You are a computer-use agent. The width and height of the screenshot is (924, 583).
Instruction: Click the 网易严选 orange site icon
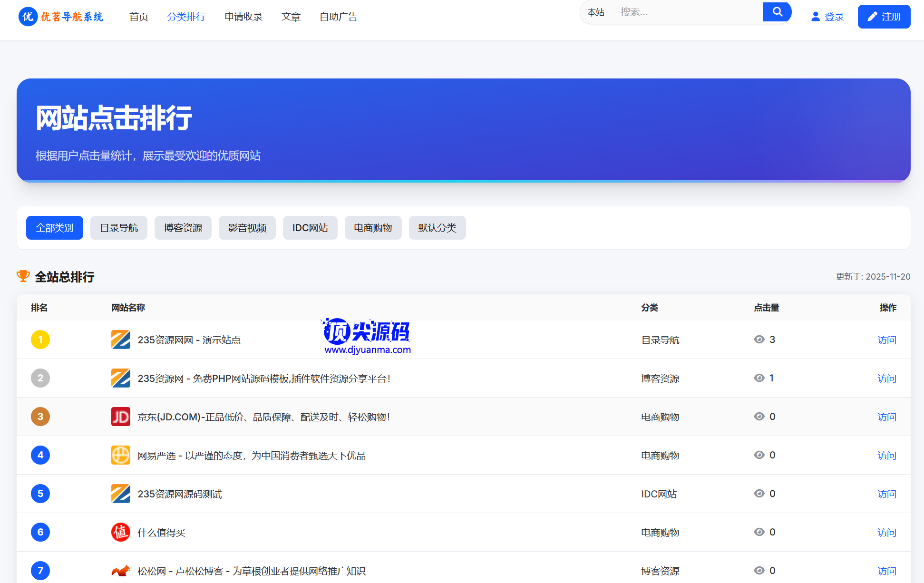click(120, 455)
